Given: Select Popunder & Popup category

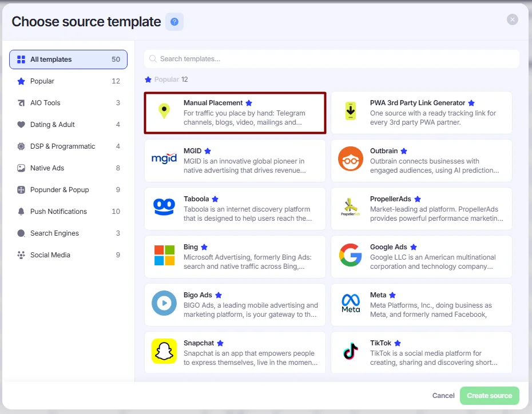Looking at the screenshot, I should coord(68,189).
